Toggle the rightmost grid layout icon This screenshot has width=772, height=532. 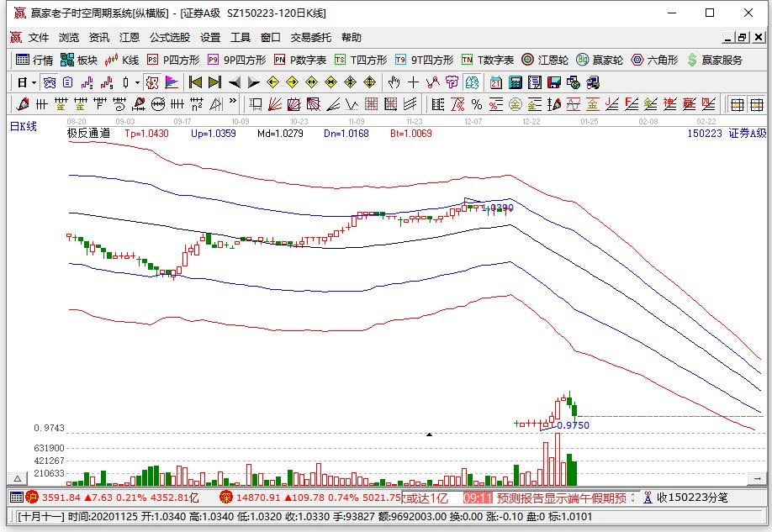(x=757, y=104)
